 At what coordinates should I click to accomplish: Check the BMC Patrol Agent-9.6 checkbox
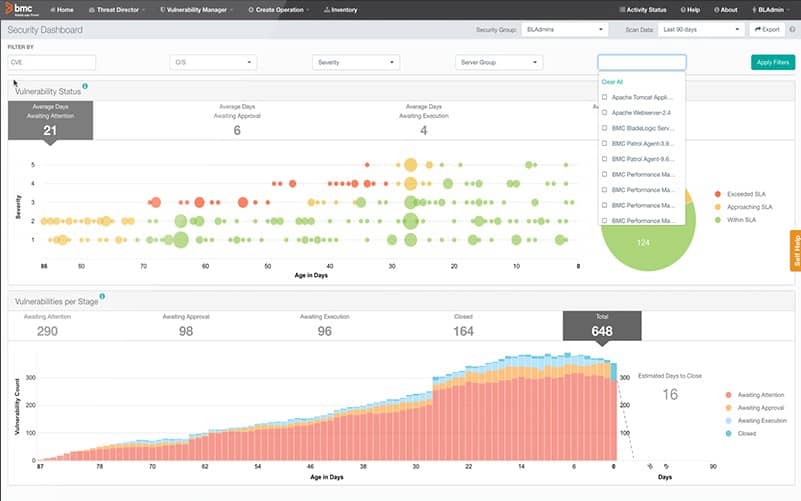[x=604, y=159]
